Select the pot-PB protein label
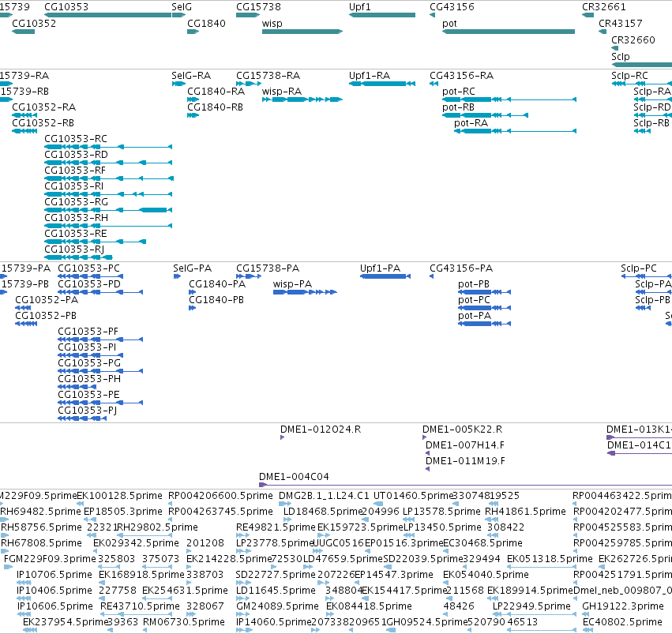672x634 pixels. pos(474,284)
